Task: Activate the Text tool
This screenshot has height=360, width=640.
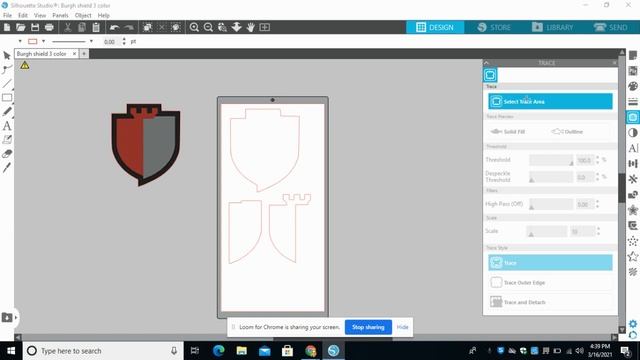Action: point(7,126)
